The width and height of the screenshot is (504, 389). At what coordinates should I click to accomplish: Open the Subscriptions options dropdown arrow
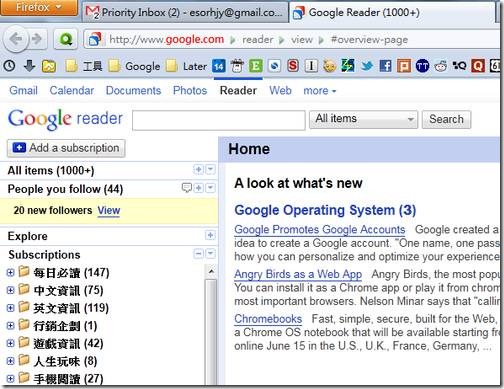210,254
